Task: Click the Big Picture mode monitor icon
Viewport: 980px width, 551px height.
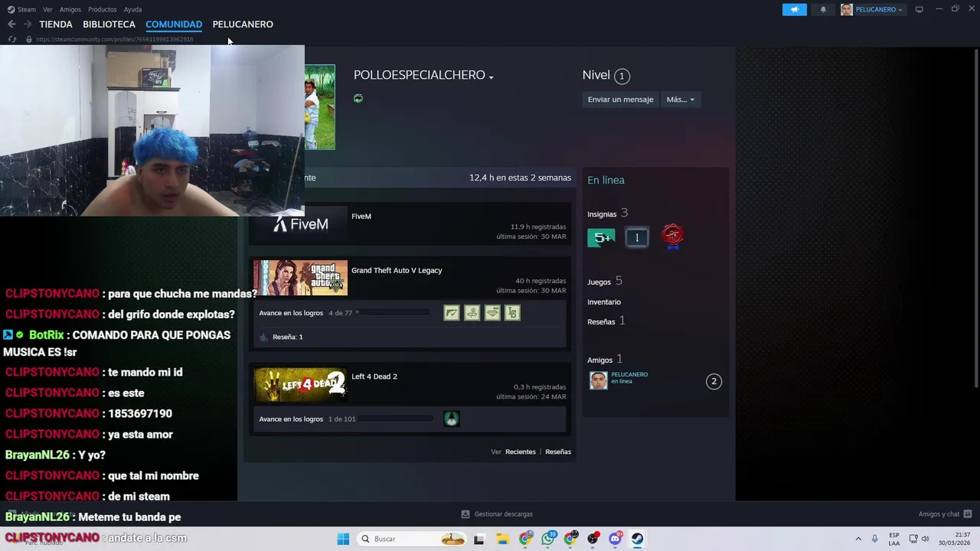Action: pos(919,9)
